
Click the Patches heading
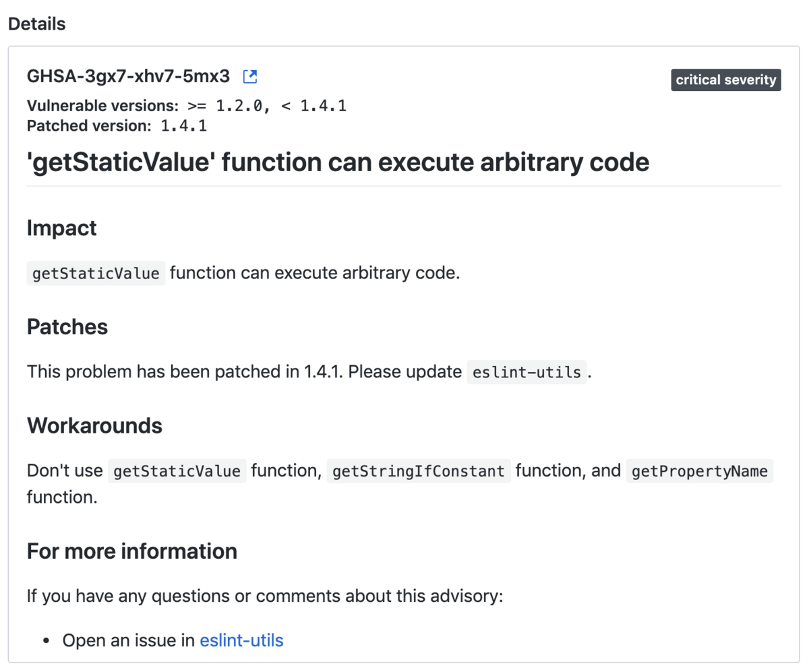pos(67,326)
